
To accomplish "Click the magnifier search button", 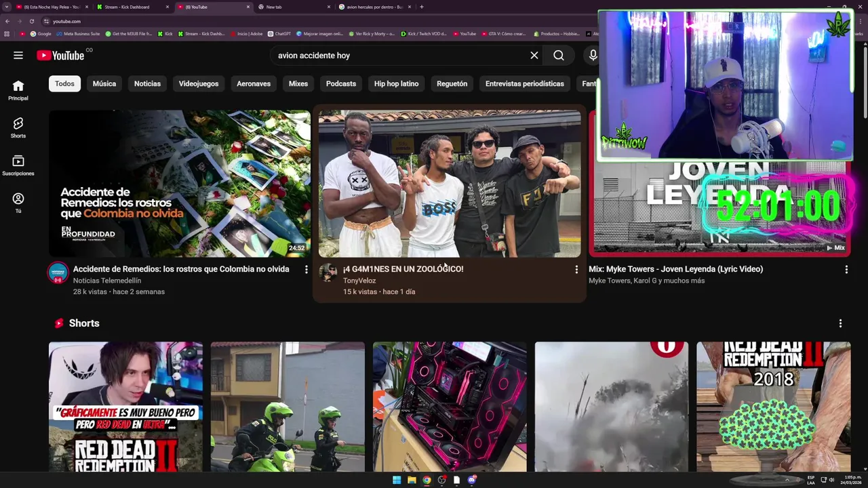I will (559, 56).
